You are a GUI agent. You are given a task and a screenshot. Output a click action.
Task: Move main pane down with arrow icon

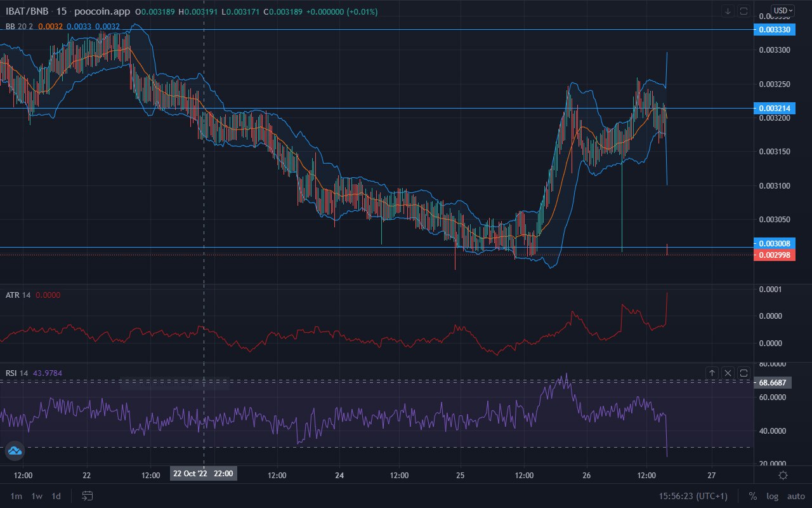(728, 11)
